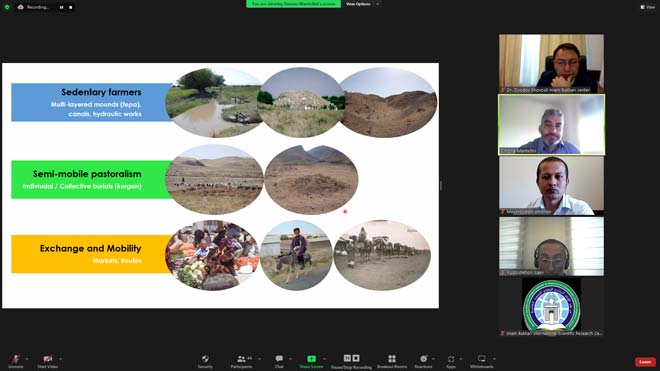Screen dimensions: 660x371
Task: Start Video using the camera icon
Action: [x=48, y=361]
